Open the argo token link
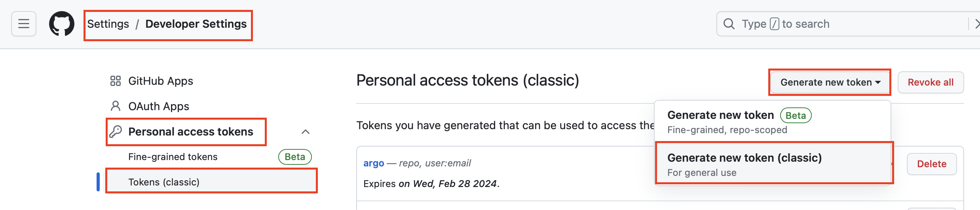 coord(374,163)
